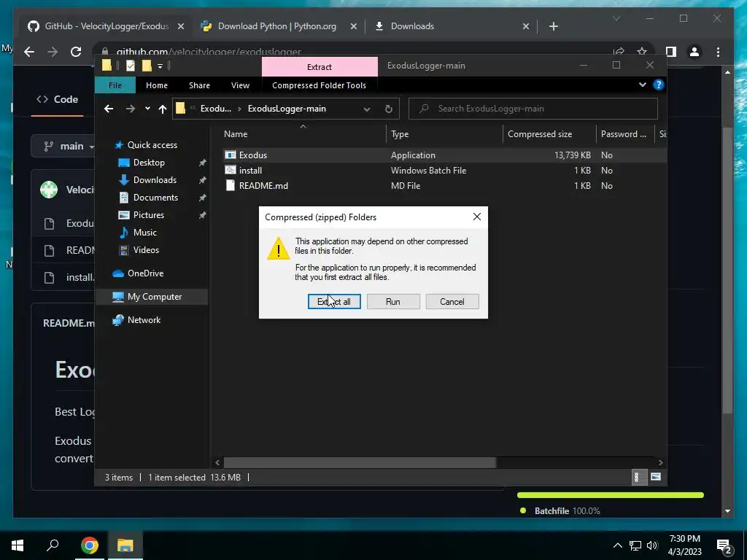Click Run button in dialog
The height and width of the screenshot is (560, 747).
[393, 301]
